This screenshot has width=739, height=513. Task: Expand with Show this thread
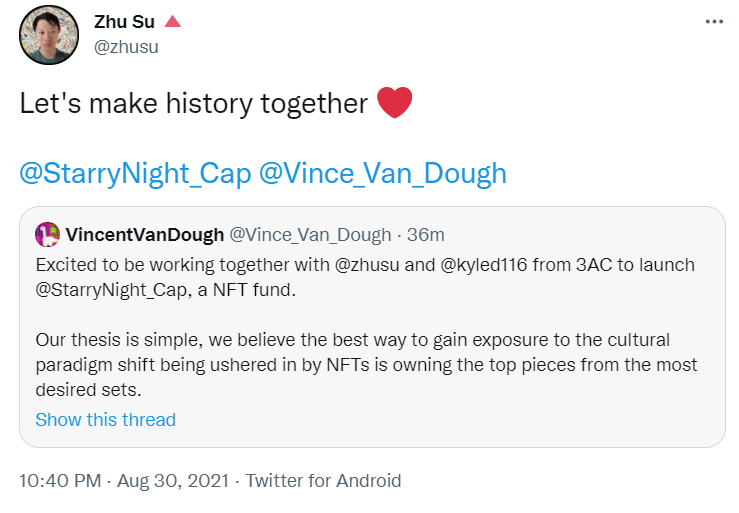(105, 419)
